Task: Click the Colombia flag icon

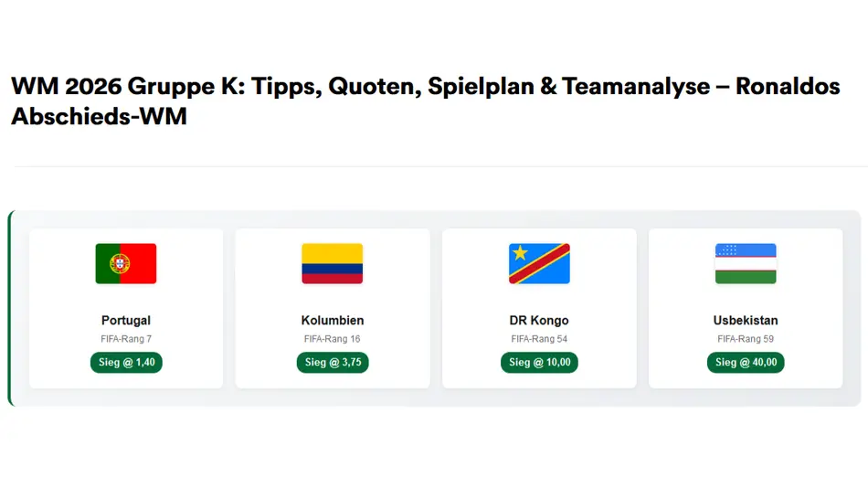Action: click(x=333, y=263)
